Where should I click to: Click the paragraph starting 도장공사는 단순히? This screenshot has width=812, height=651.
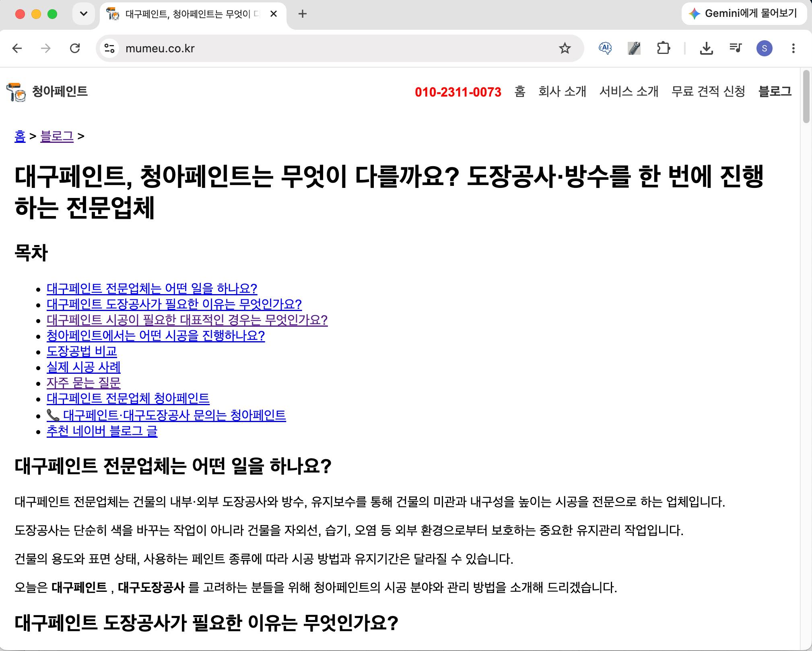click(349, 530)
